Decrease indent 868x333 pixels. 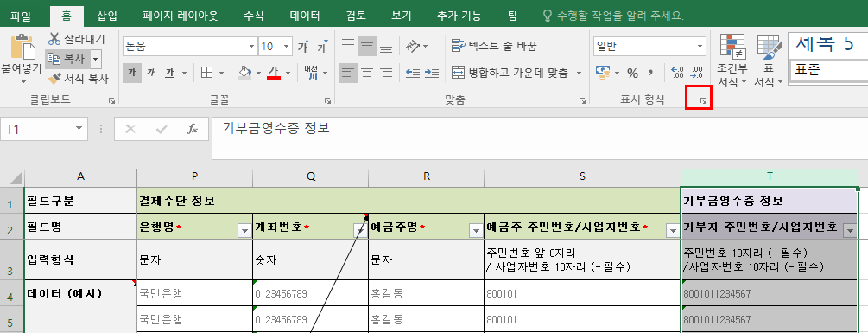[413, 72]
